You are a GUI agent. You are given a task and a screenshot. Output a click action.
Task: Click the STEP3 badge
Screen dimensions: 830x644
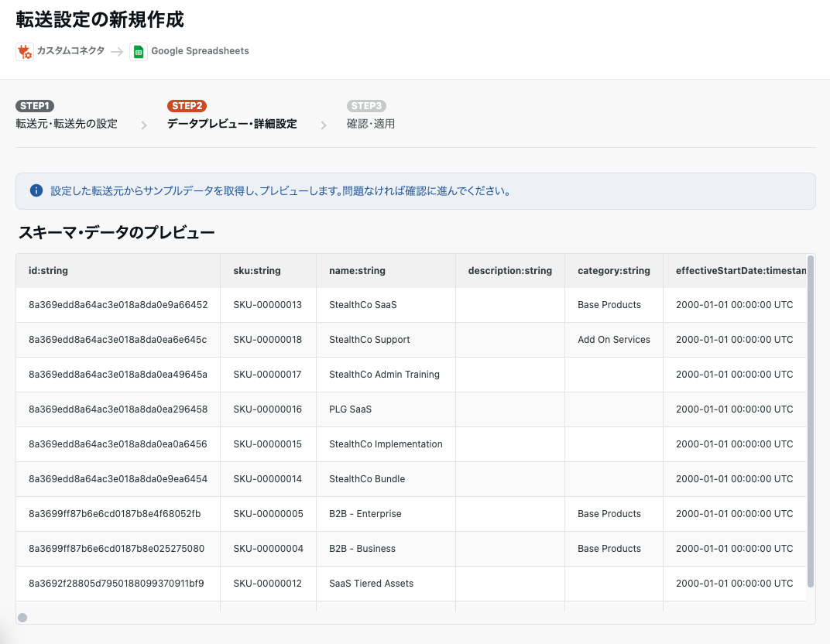[366, 106]
